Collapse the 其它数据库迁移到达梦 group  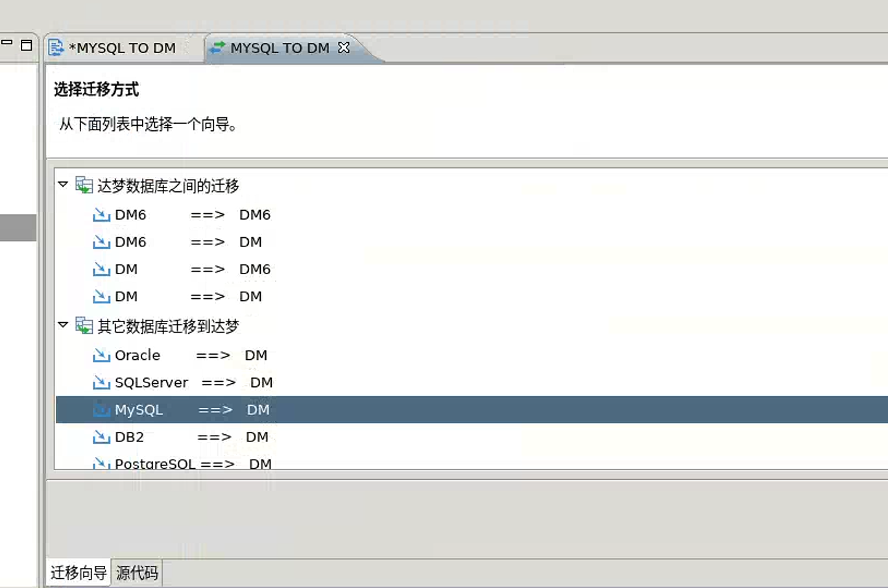tap(63, 325)
